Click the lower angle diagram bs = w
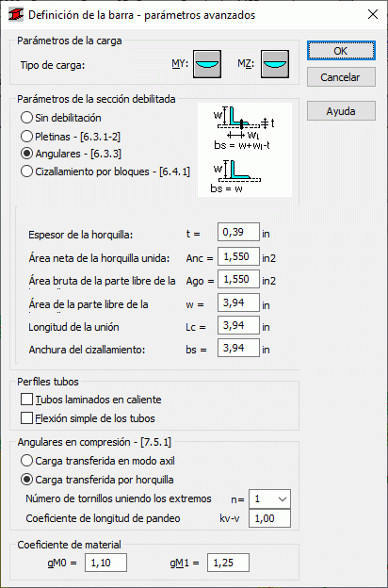 (x=235, y=176)
